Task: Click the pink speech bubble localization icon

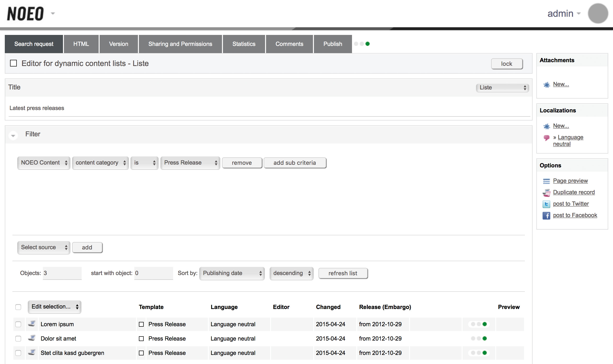Action: click(x=546, y=138)
